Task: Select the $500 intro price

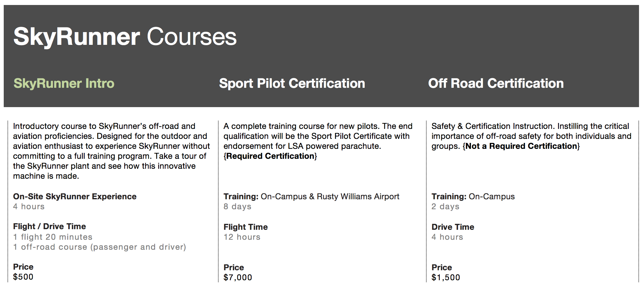Action: coord(23,277)
